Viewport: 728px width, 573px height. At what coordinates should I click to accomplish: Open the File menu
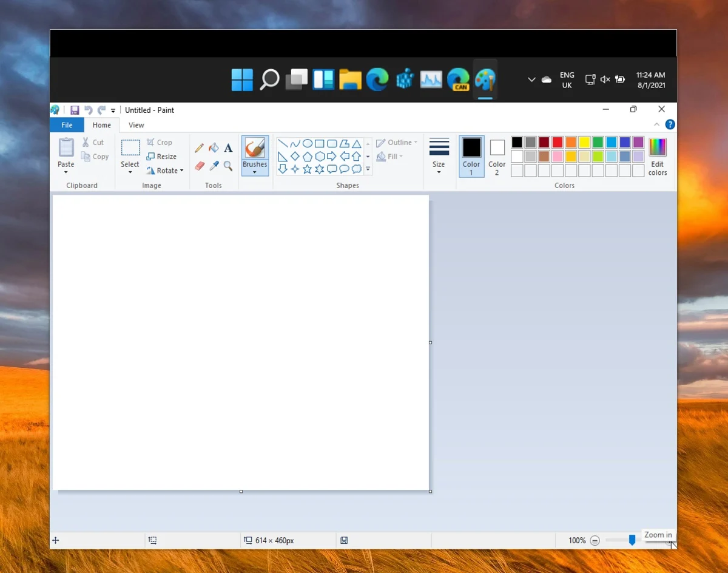click(67, 125)
